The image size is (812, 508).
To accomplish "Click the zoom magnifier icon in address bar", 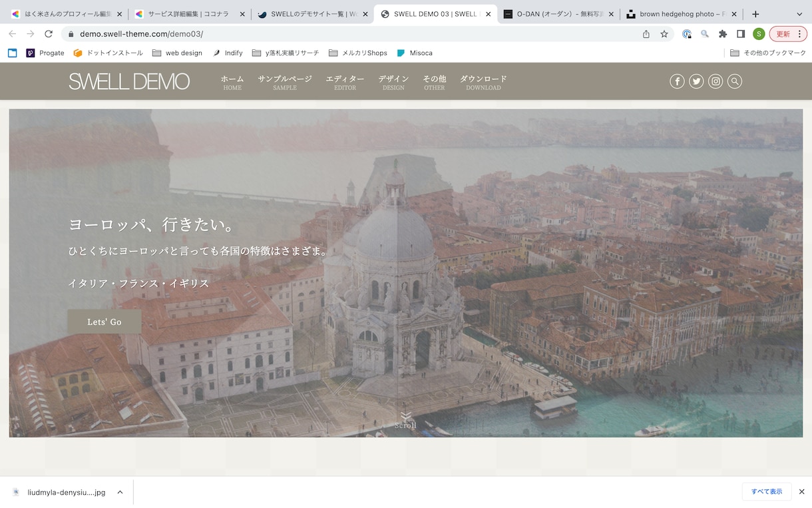I will (705, 34).
